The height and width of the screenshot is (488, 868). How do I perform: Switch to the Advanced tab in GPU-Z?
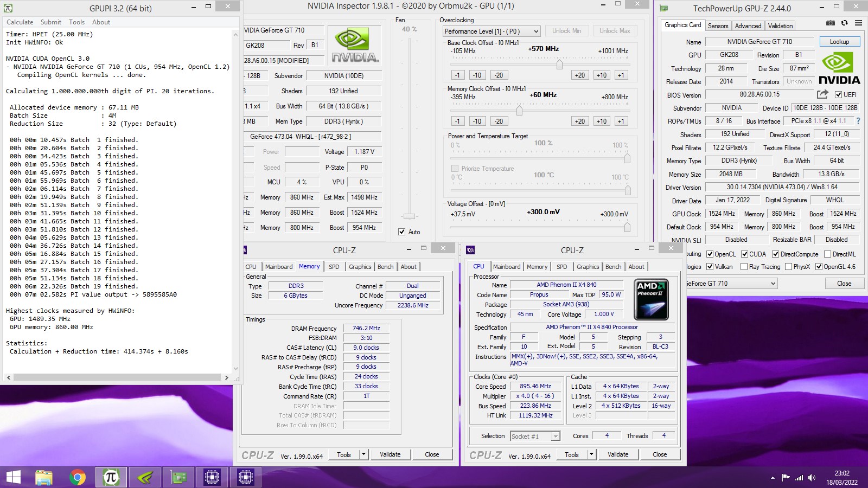(748, 25)
